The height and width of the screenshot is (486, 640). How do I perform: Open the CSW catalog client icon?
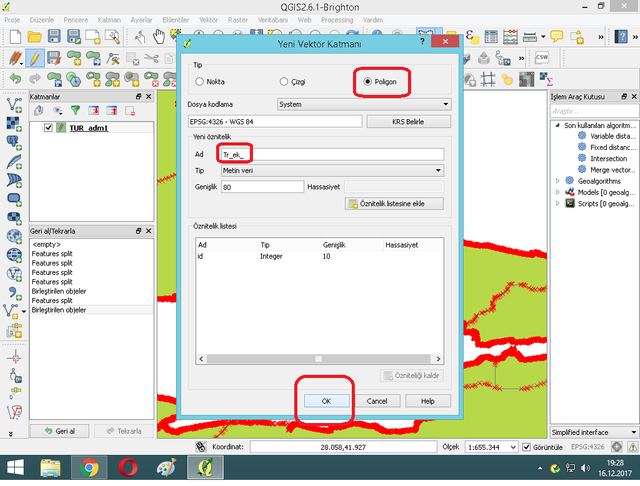point(542,57)
